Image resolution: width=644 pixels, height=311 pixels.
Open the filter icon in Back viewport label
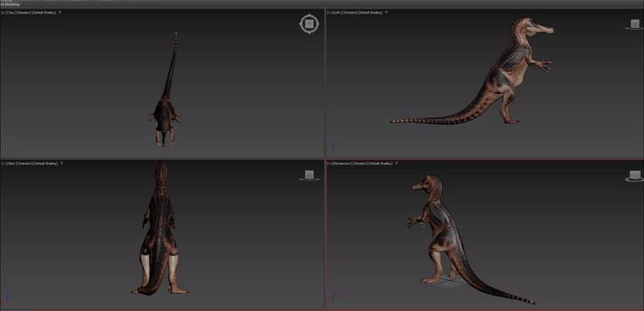[61, 164]
